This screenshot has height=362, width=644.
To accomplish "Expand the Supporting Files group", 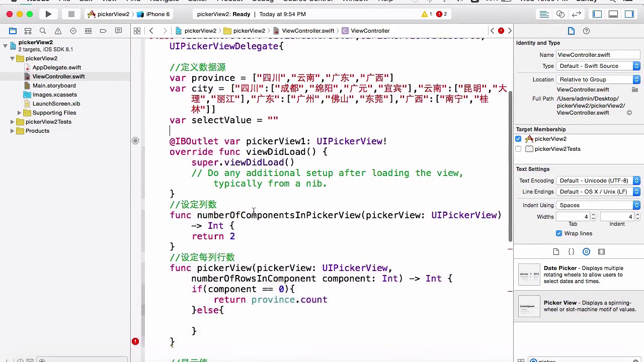I will (x=19, y=113).
